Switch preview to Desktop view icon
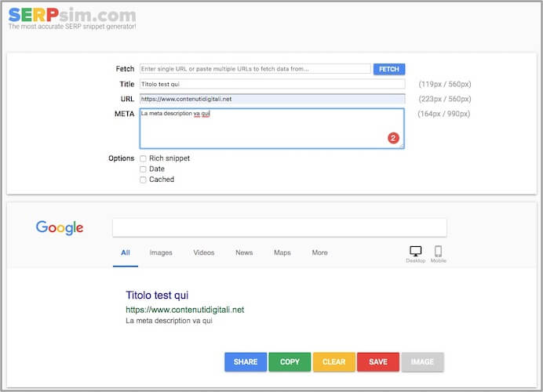543x392 pixels. click(415, 251)
